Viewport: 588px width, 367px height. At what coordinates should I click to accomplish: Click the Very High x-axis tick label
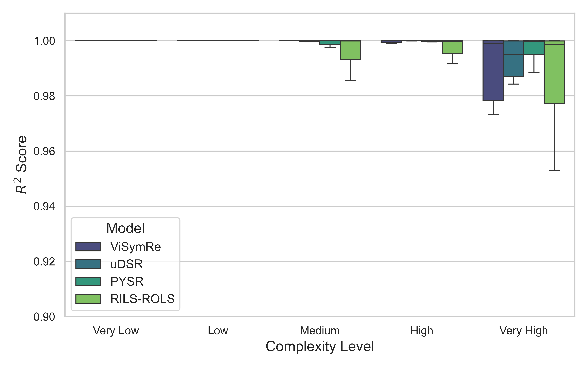click(524, 331)
